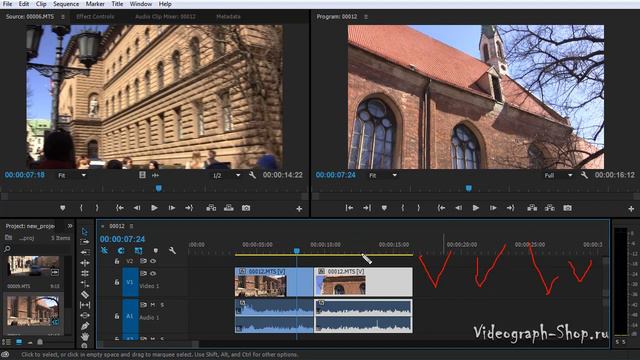Click Drag Video Only icon in Source

142,175
